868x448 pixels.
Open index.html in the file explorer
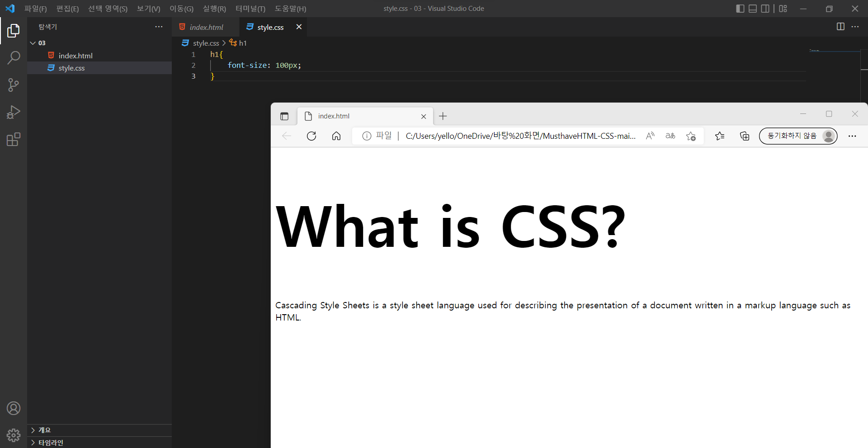click(x=99, y=56)
